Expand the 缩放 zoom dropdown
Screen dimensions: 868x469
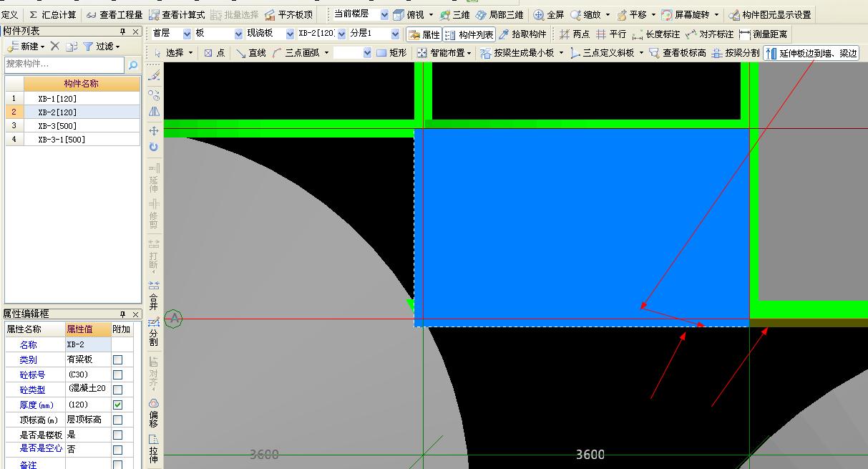(x=608, y=15)
